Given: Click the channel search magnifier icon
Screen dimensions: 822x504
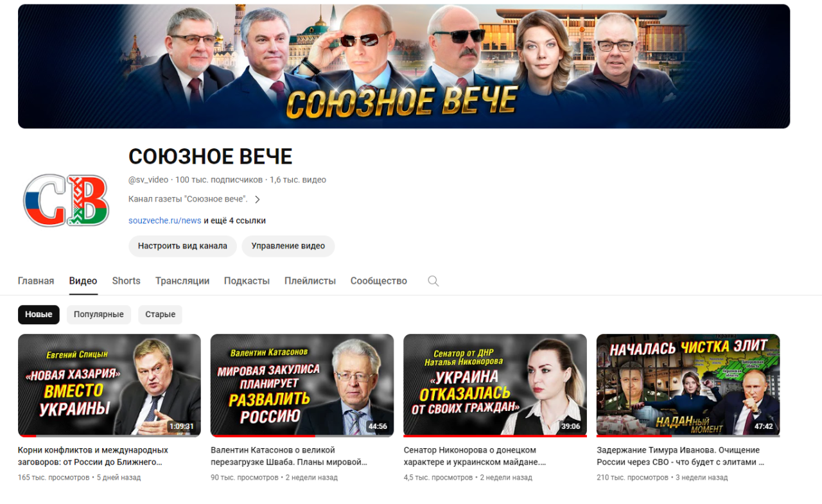Looking at the screenshot, I should (x=433, y=281).
